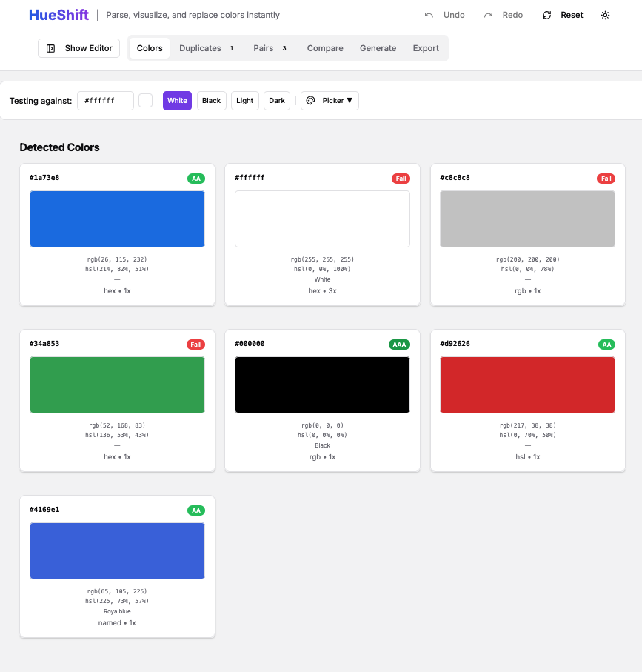Toggle the theme sun icon
The height and width of the screenshot is (672, 642).
tap(605, 14)
